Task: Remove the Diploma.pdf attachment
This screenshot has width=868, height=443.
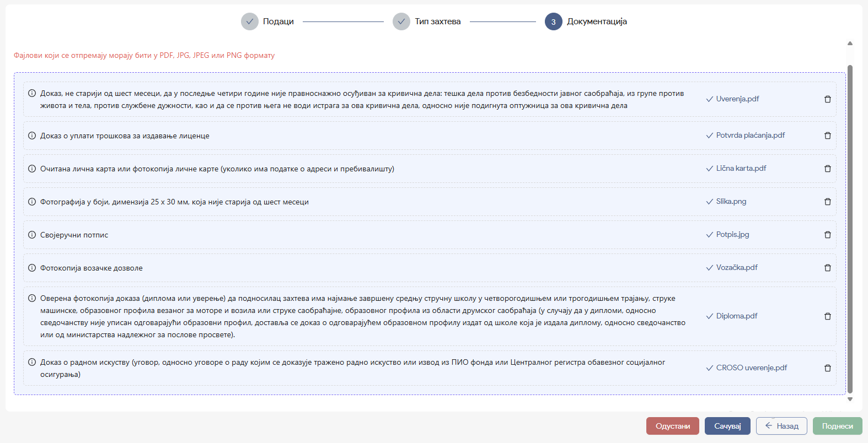Action: click(827, 316)
